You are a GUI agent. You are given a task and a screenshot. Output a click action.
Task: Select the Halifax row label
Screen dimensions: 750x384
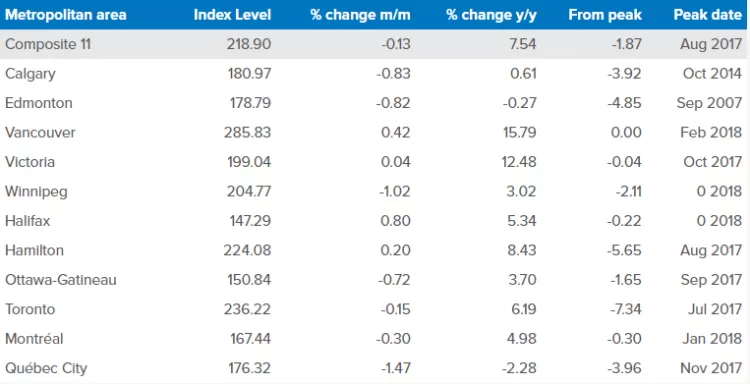[x=27, y=221]
